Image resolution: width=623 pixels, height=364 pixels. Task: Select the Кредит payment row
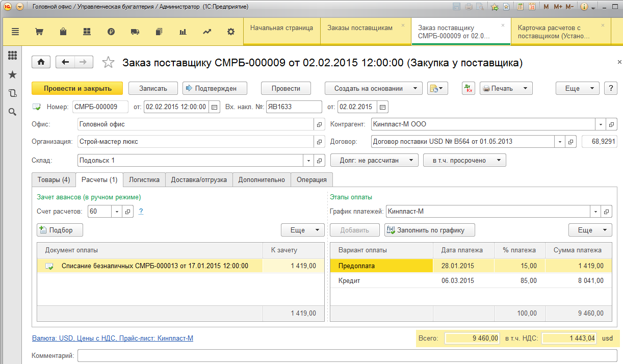(471, 280)
